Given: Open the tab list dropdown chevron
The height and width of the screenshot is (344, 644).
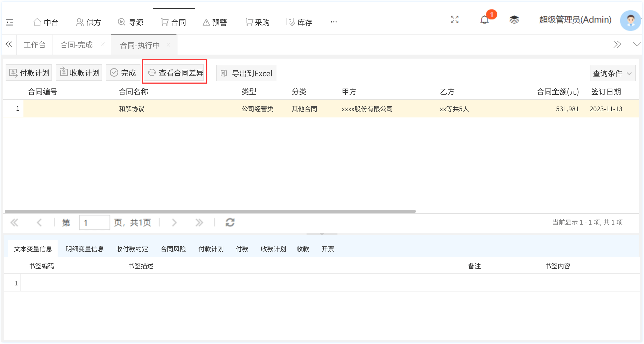Looking at the screenshot, I should pos(637,44).
